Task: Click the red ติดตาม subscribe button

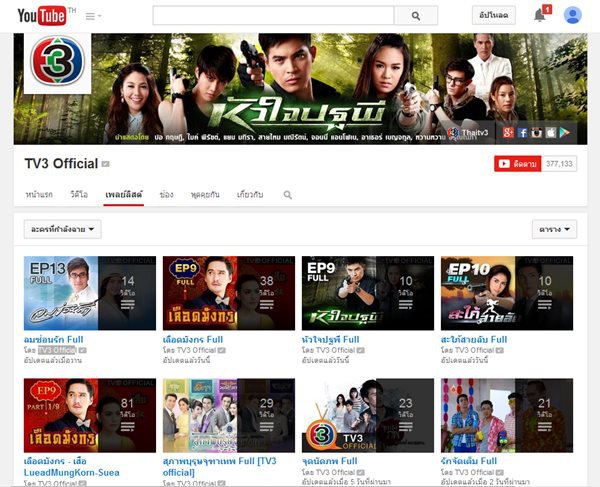Action: 517,164
